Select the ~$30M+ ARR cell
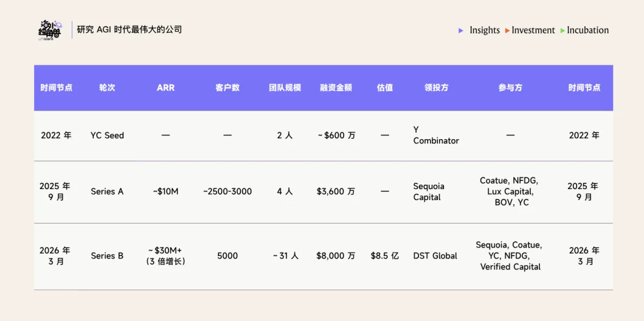The width and height of the screenshot is (644, 321). coord(165,256)
